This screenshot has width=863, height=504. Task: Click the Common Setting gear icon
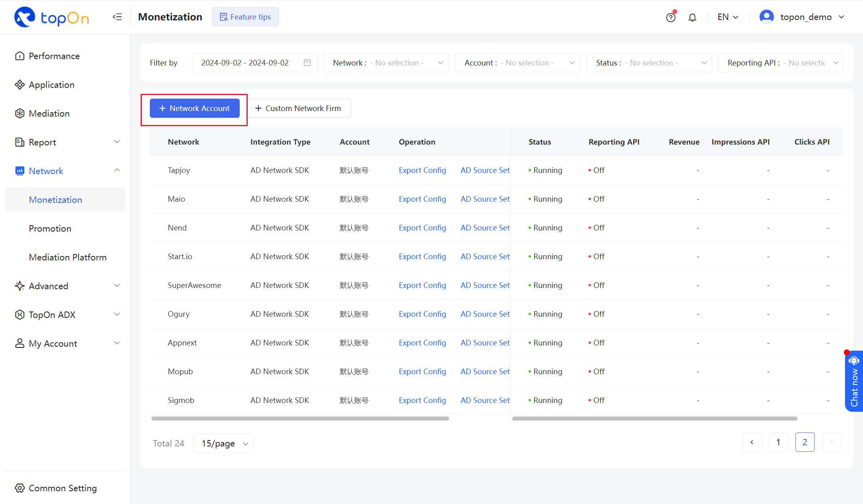click(20, 488)
